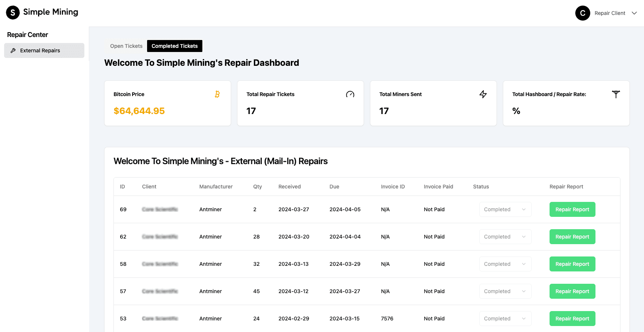
Task: Click due date 2024-03-29
Action: click(x=345, y=264)
